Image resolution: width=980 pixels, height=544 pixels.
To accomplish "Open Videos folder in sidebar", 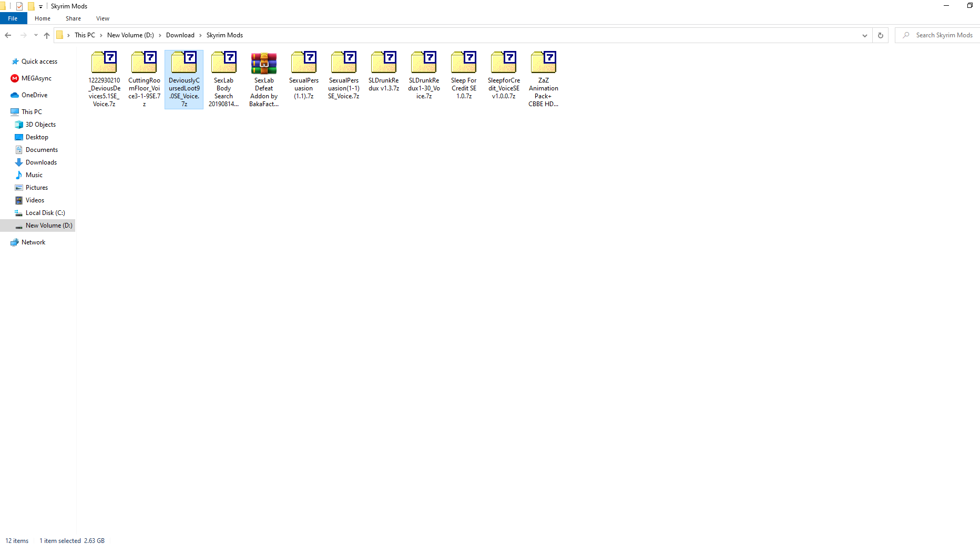I will click(x=35, y=200).
